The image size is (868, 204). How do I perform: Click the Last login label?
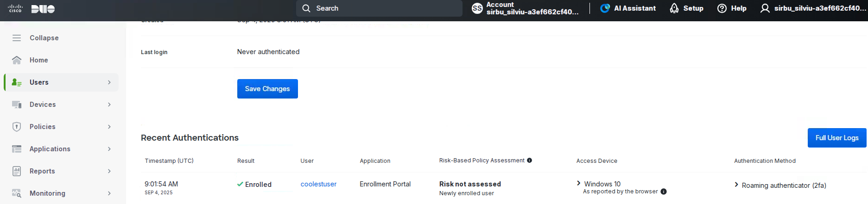point(154,52)
